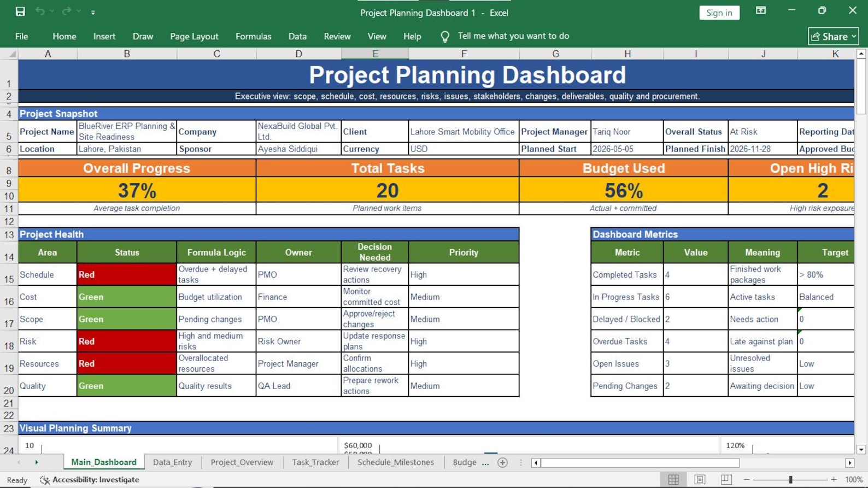Select the planned start 2026-05-05 cell
Viewport: 868px width, 488px height.
pos(627,149)
